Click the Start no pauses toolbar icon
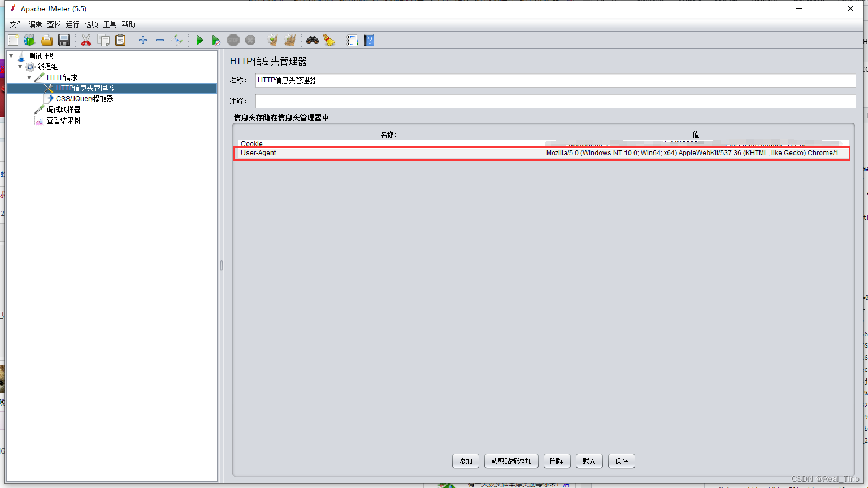The height and width of the screenshot is (488, 868). [216, 40]
